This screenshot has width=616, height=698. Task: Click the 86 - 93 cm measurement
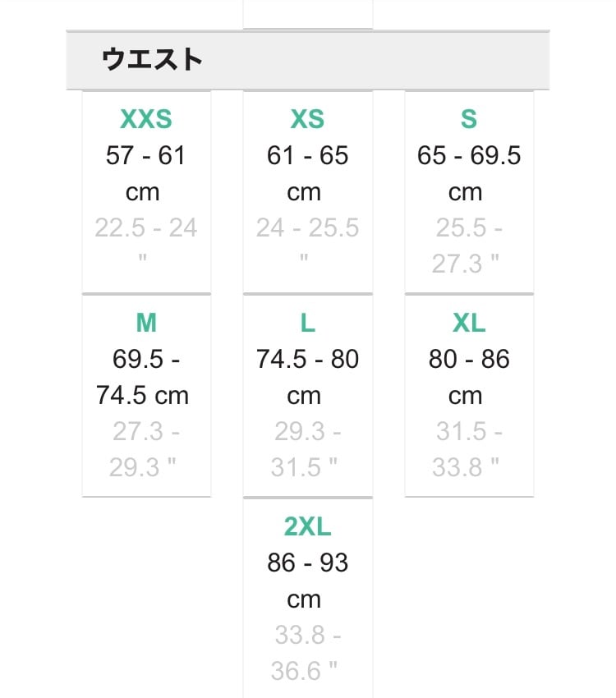coord(307,581)
